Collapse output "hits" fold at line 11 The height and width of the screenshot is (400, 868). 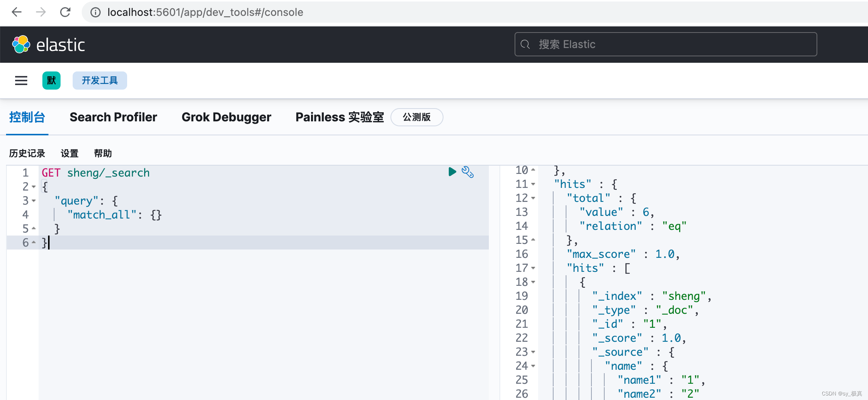click(533, 184)
